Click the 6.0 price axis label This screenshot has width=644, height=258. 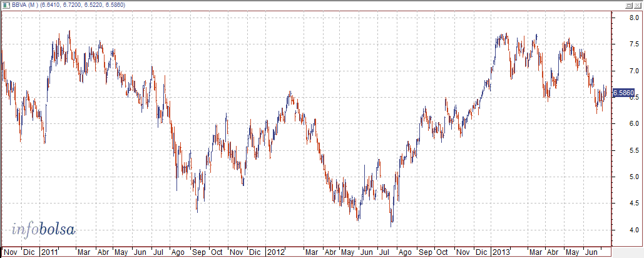[x=633, y=123]
